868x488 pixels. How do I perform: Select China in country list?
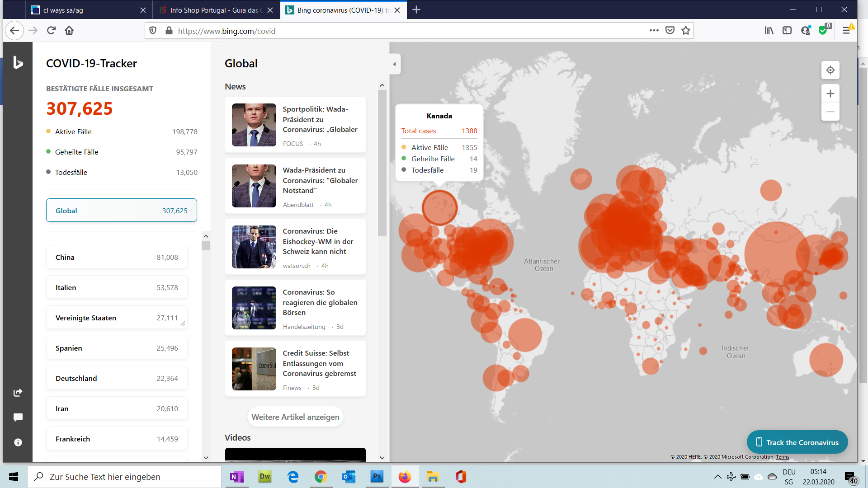click(x=117, y=257)
